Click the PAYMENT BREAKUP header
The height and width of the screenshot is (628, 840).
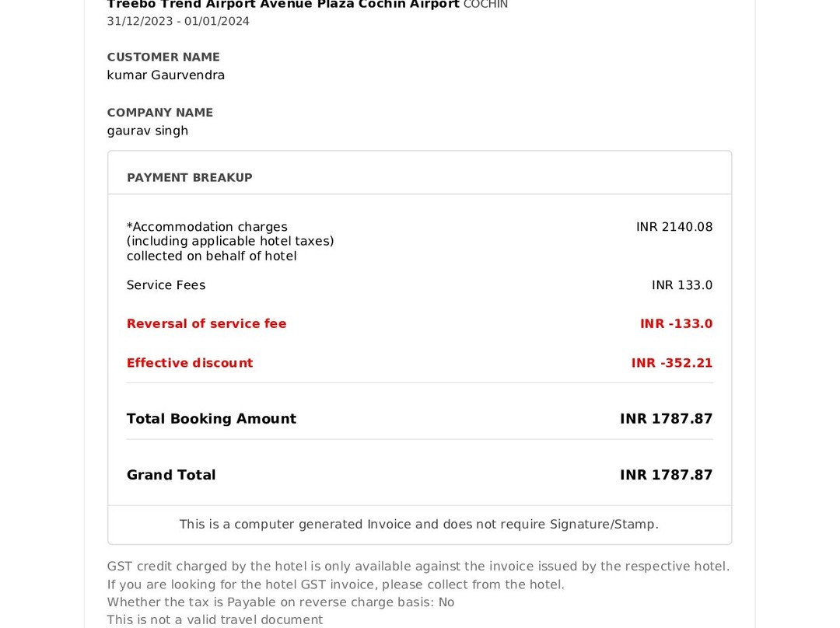[x=190, y=177]
